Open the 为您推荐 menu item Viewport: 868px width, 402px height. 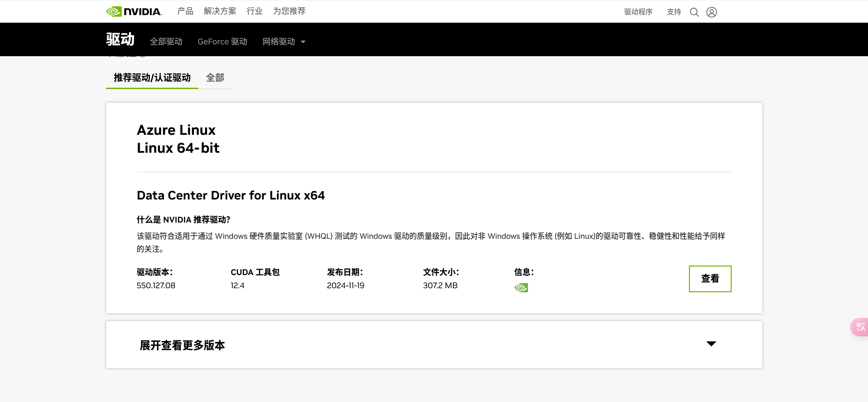click(x=289, y=11)
